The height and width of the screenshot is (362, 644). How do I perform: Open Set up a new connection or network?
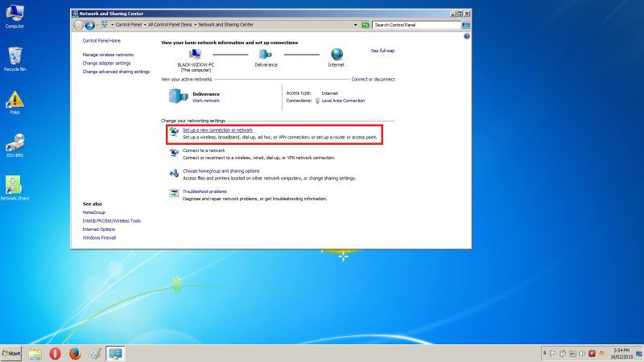pyautogui.click(x=217, y=130)
